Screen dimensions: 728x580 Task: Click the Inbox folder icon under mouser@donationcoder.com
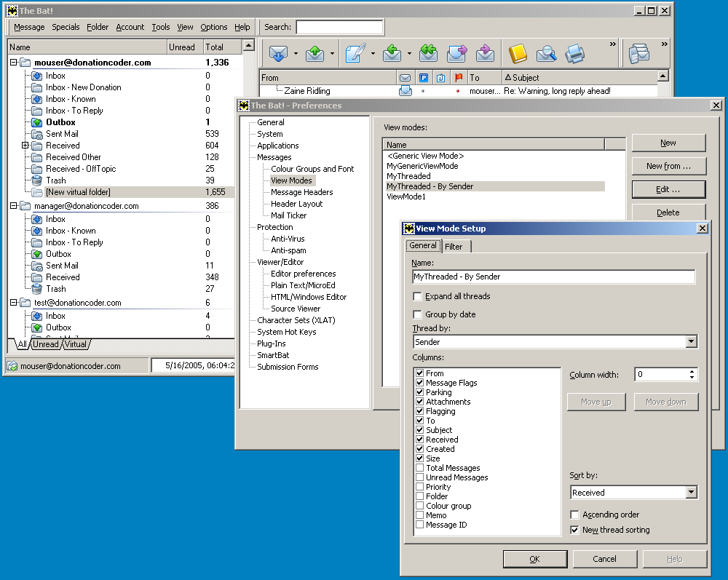click(x=36, y=76)
